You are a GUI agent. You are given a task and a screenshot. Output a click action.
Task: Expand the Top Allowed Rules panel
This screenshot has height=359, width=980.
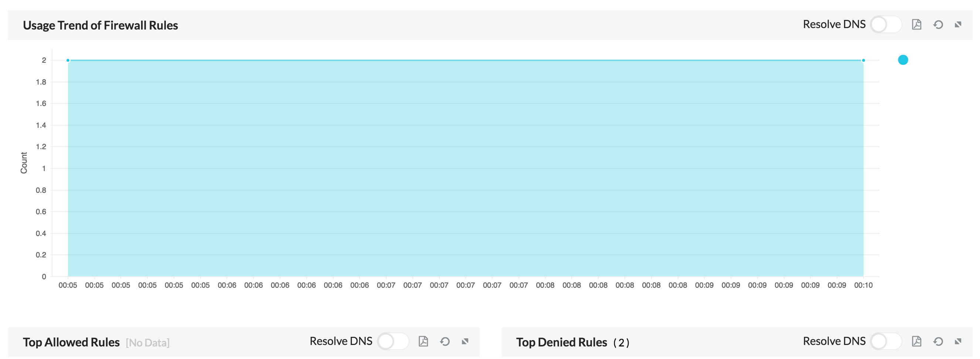point(465,341)
